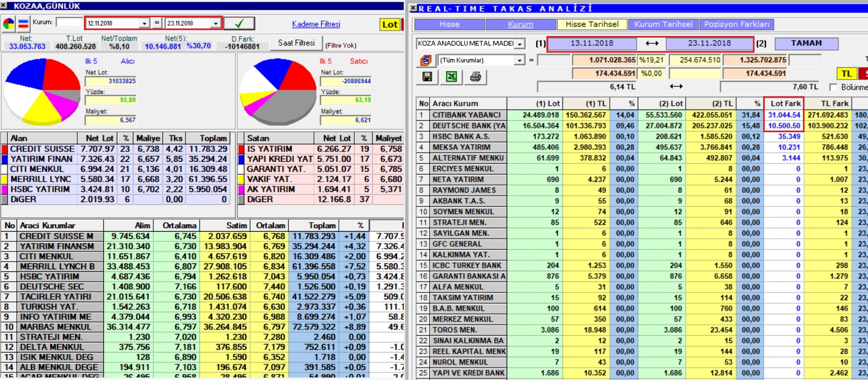The image size is (868, 380).
Task: Confirm date range with green checkmark button
Action: coord(239,23)
